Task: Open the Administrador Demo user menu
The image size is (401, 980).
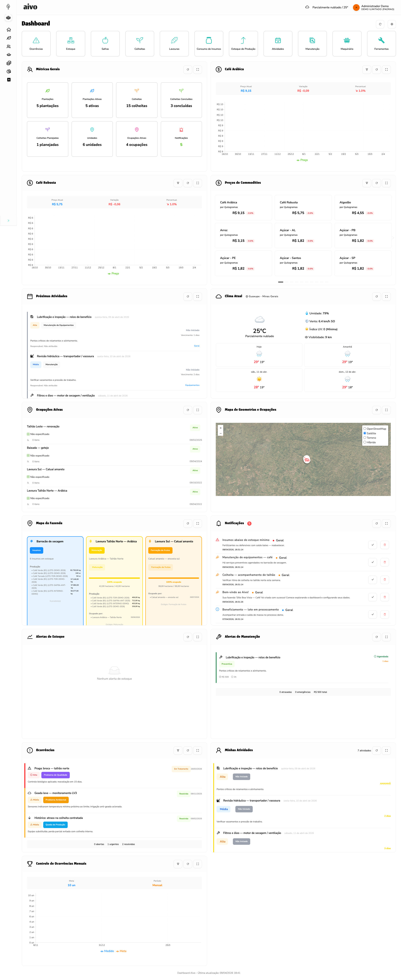Action: 374,7
